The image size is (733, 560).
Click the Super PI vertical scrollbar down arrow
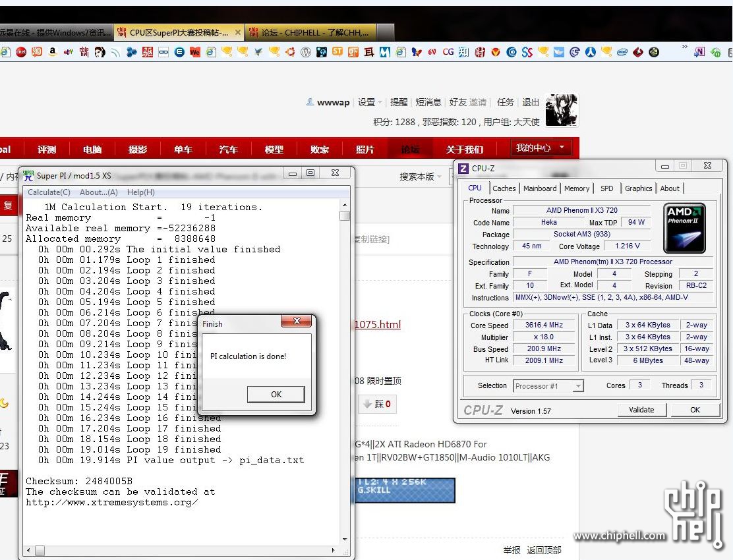coord(345,540)
